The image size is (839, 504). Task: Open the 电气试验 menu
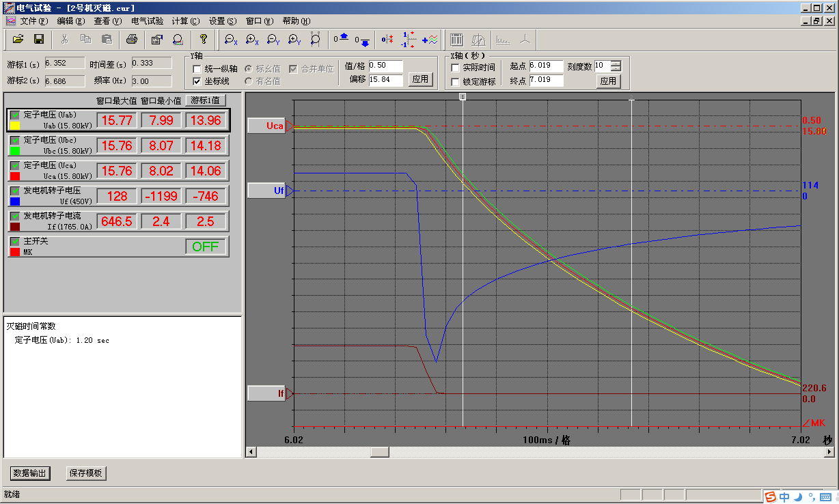tap(147, 21)
